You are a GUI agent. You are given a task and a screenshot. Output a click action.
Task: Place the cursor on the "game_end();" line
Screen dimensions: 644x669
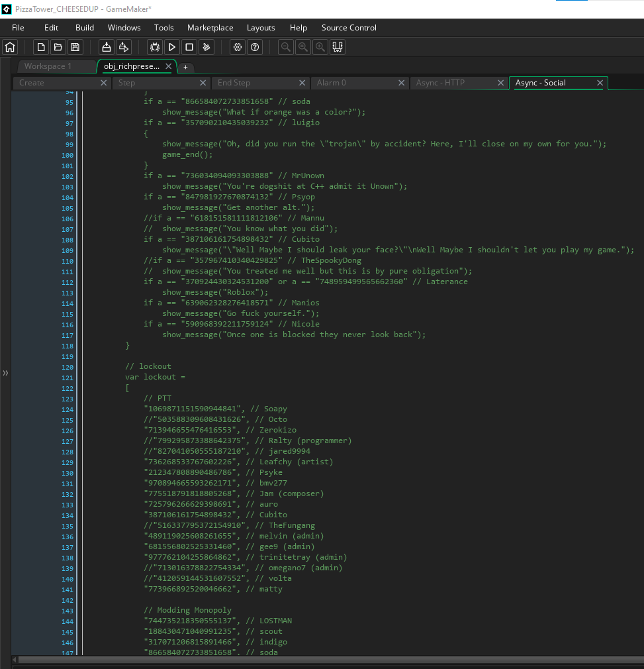tap(187, 154)
